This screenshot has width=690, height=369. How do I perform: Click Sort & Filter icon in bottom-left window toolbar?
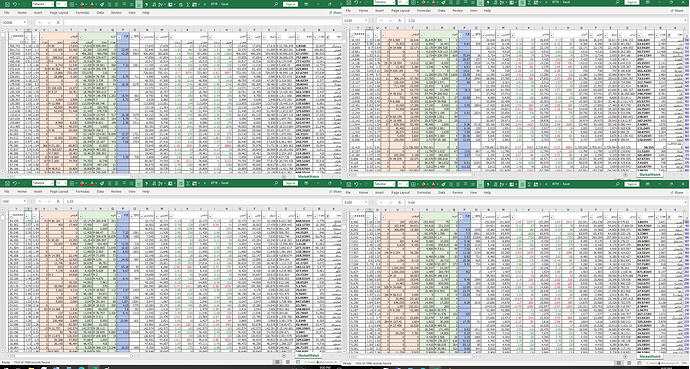[x=161, y=183]
